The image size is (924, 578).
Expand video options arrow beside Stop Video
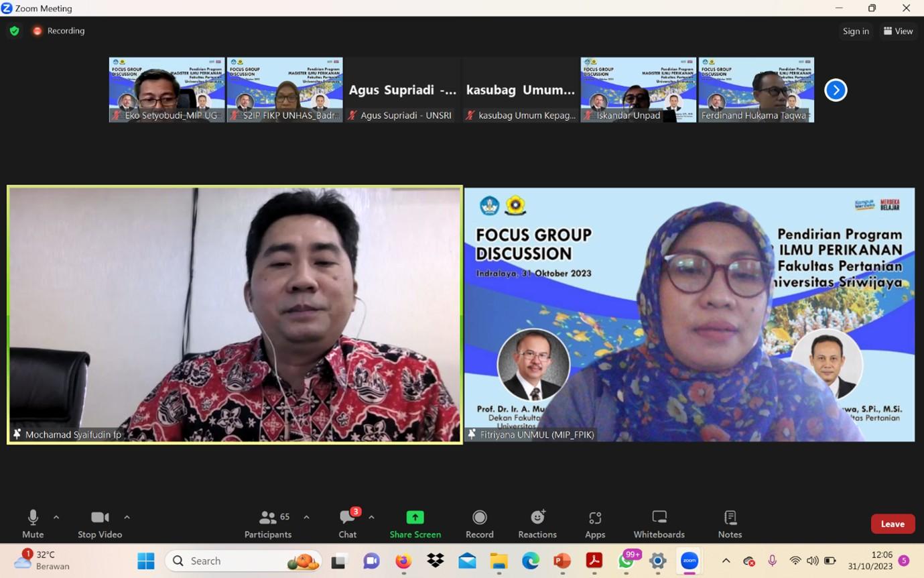point(127,517)
